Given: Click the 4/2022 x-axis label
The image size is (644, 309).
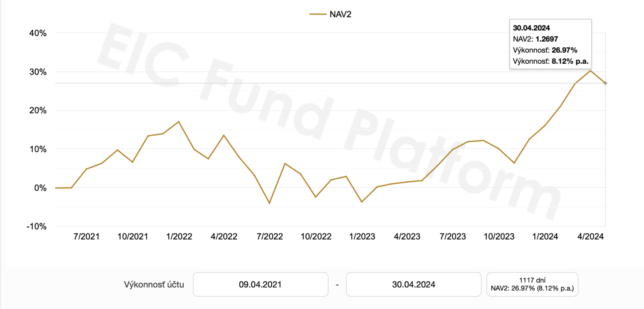Looking at the screenshot, I should click(x=224, y=237).
